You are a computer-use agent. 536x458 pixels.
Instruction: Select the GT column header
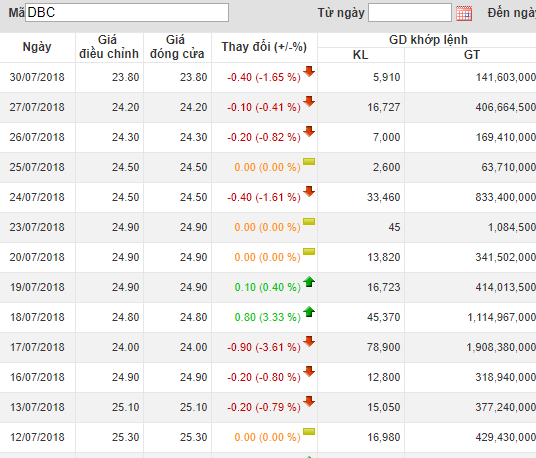coord(472,55)
